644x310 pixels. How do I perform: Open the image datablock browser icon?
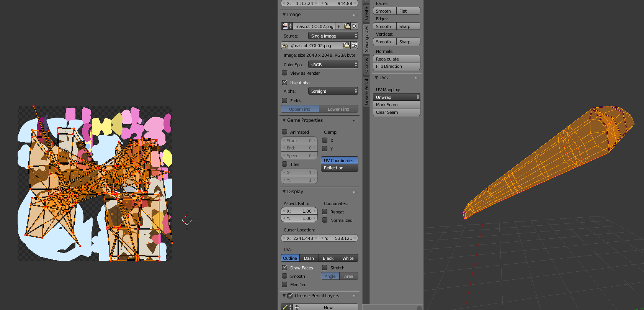coord(287,26)
